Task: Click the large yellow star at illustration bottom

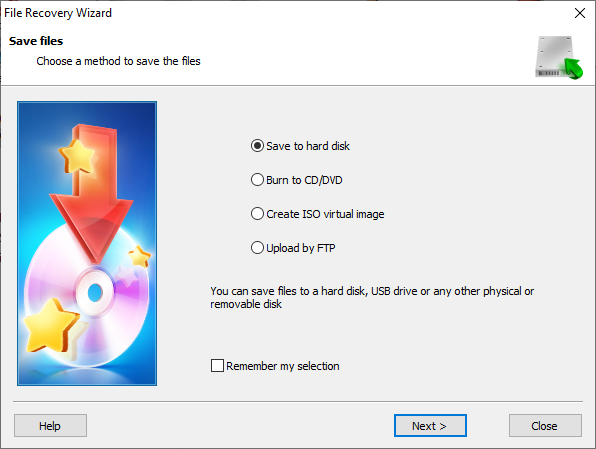Action: [51, 325]
